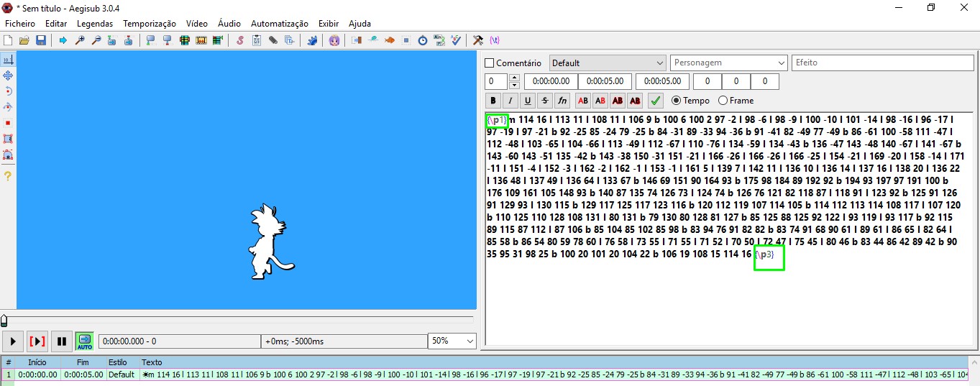Open the Default style dropdown
Viewport: 980px width, 386px height.
[608, 63]
